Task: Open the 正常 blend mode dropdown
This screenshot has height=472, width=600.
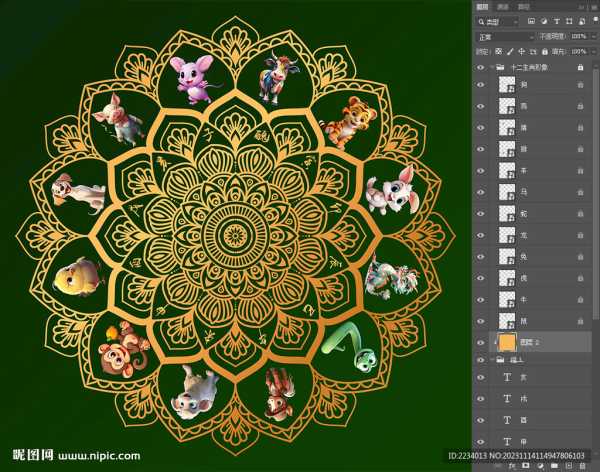Action: click(x=505, y=37)
